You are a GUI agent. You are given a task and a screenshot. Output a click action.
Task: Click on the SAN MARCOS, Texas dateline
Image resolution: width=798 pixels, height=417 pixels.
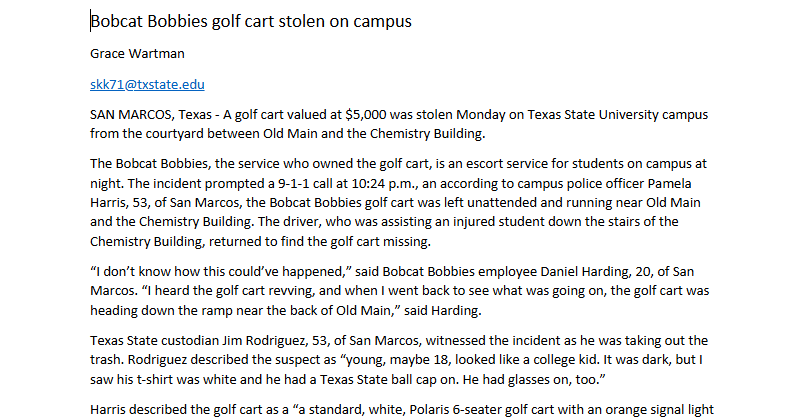151,115
